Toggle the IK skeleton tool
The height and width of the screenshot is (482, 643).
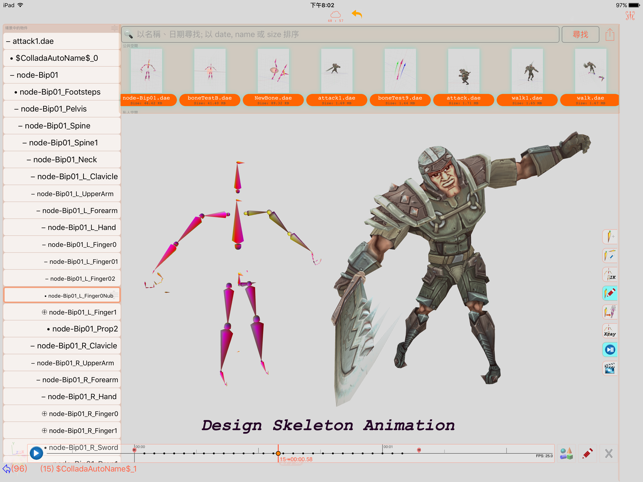[x=609, y=274]
